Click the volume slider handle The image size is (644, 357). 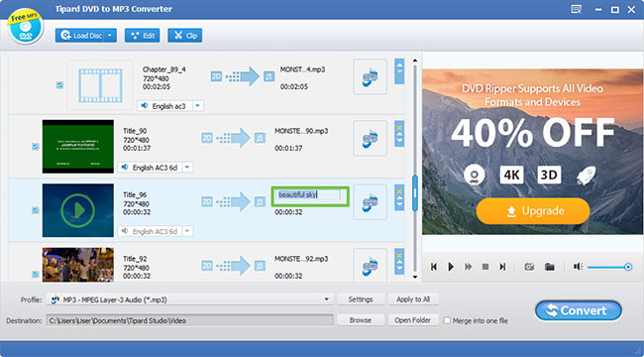tap(628, 267)
